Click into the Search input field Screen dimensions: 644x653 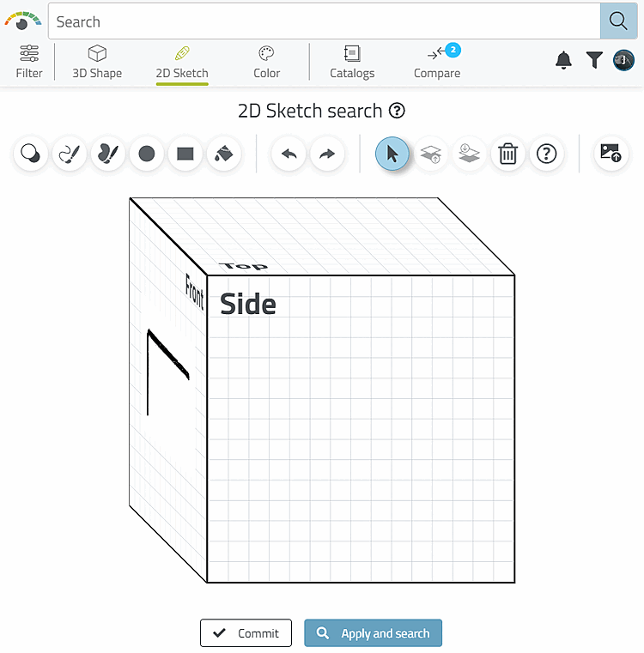pos(324,21)
